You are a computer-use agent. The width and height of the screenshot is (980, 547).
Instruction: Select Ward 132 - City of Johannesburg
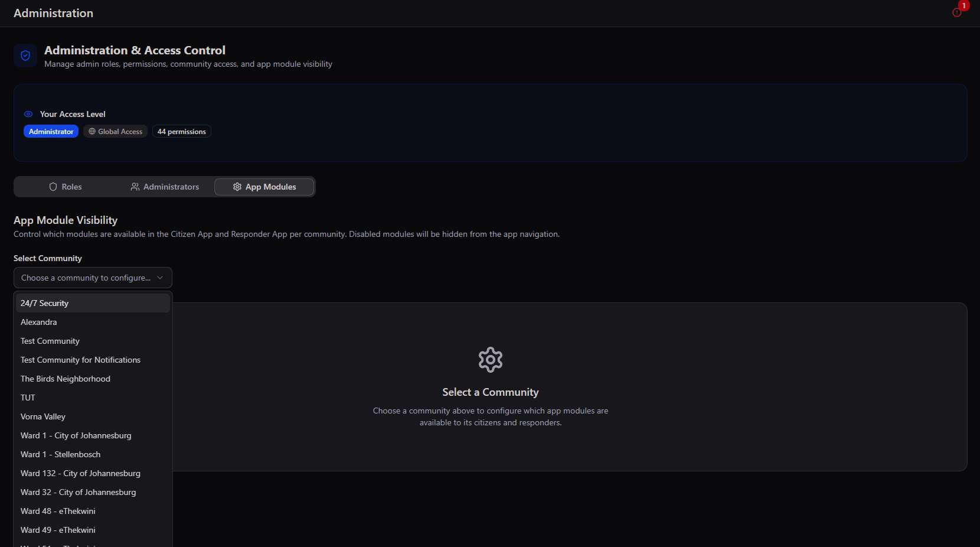point(93,473)
